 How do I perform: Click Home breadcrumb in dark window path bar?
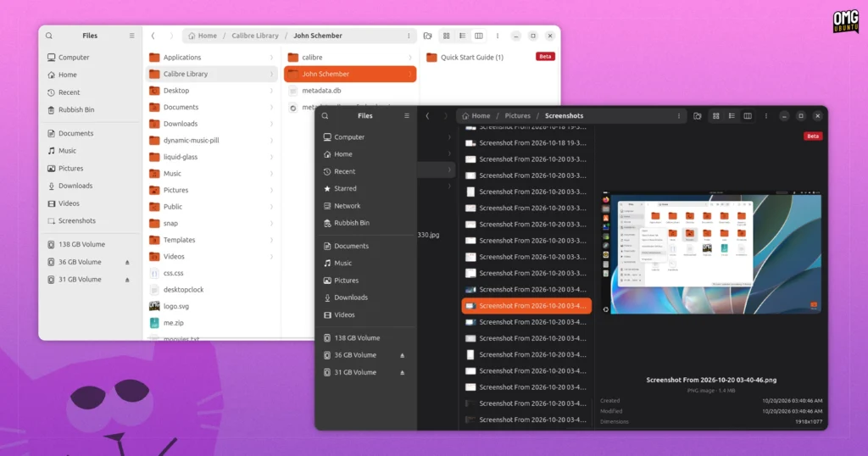pos(476,115)
